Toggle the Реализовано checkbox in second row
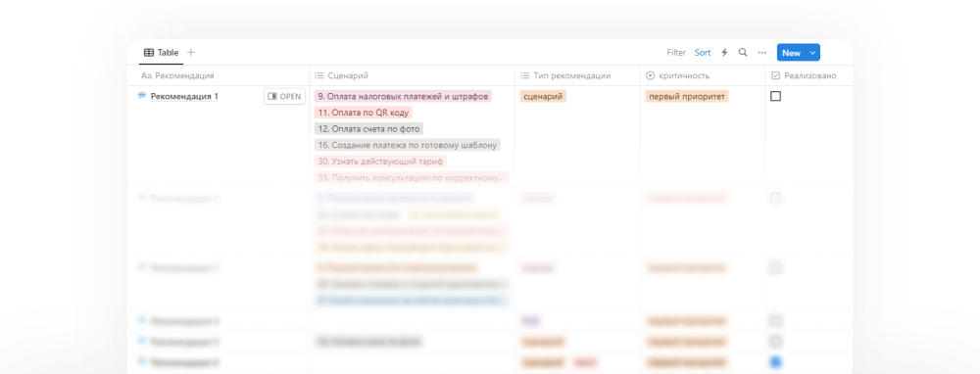980x374 pixels. 775,198
